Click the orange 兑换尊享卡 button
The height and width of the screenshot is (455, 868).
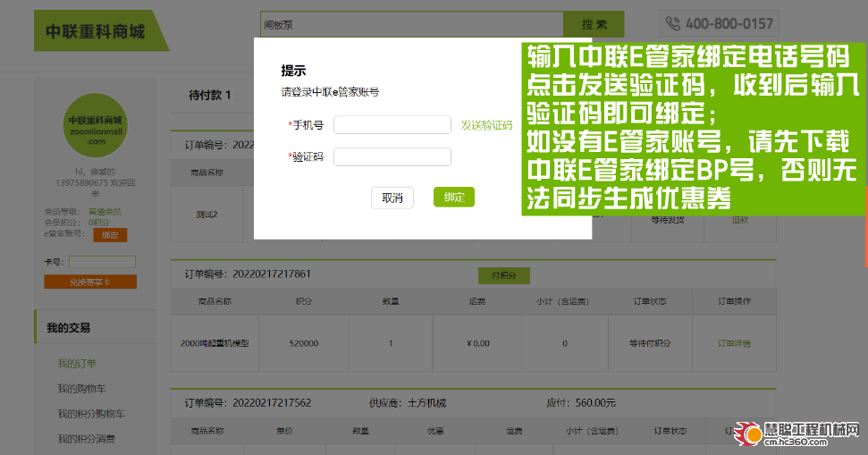[x=90, y=282]
